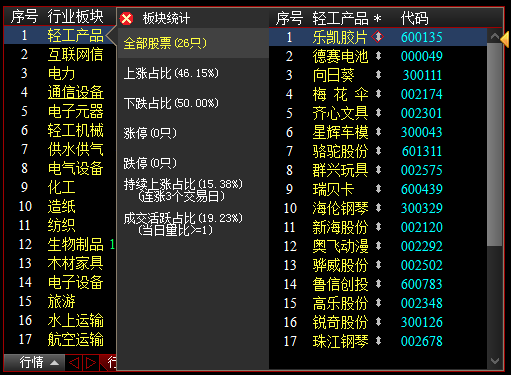Select 木材家具 industry sector row
The image size is (511, 375).
pos(60,263)
